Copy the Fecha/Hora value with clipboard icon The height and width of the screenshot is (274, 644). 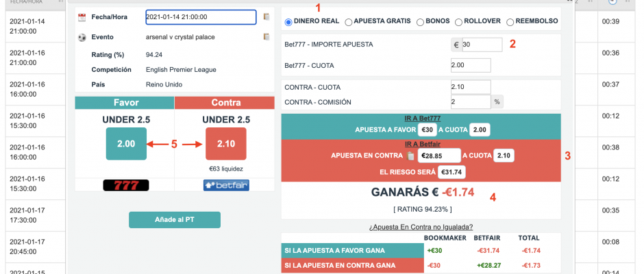(x=267, y=17)
